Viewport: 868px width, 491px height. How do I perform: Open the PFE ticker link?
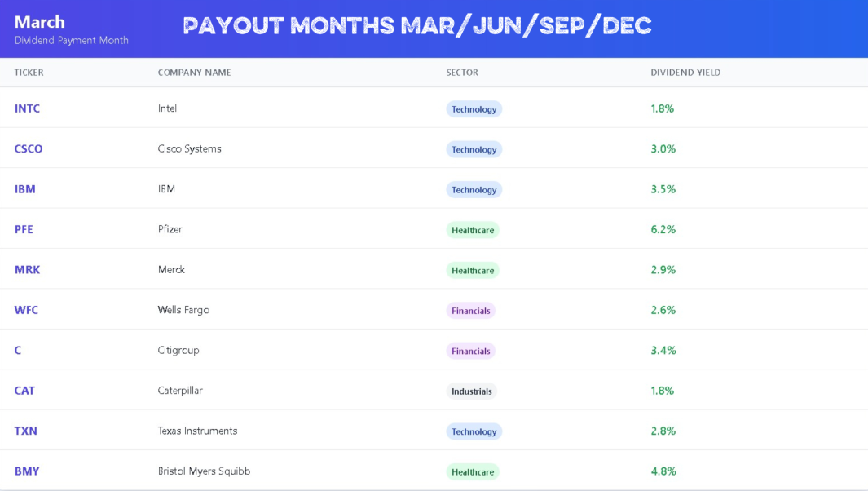click(x=24, y=229)
